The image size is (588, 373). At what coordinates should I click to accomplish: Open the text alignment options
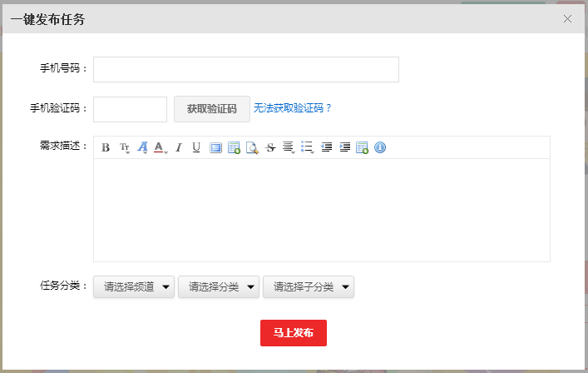pos(289,148)
